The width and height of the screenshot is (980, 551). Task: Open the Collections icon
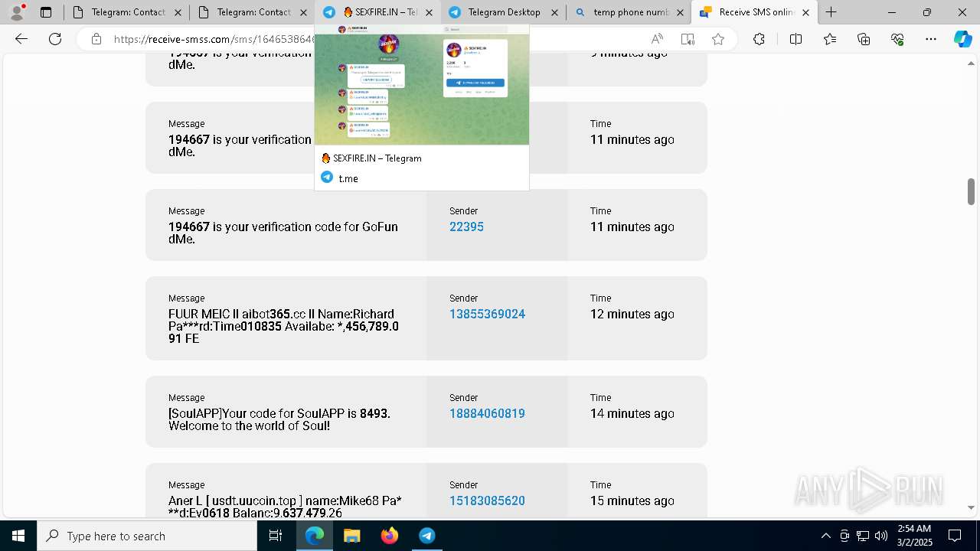[x=864, y=39]
